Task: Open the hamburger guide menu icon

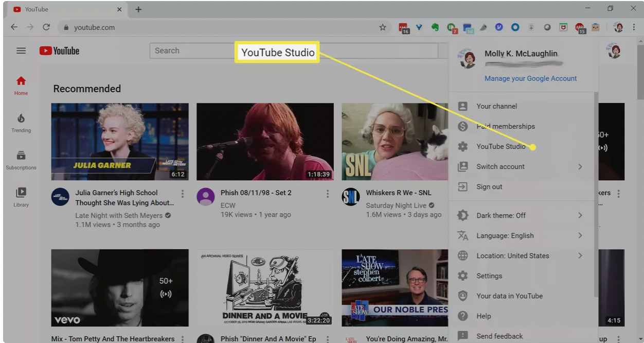Action: (x=21, y=50)
